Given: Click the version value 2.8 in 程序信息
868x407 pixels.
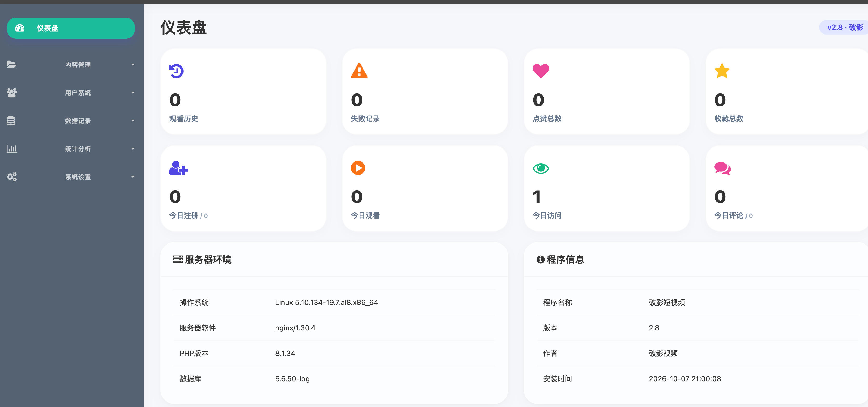Looking at the screenshot, I should (654, 328).
